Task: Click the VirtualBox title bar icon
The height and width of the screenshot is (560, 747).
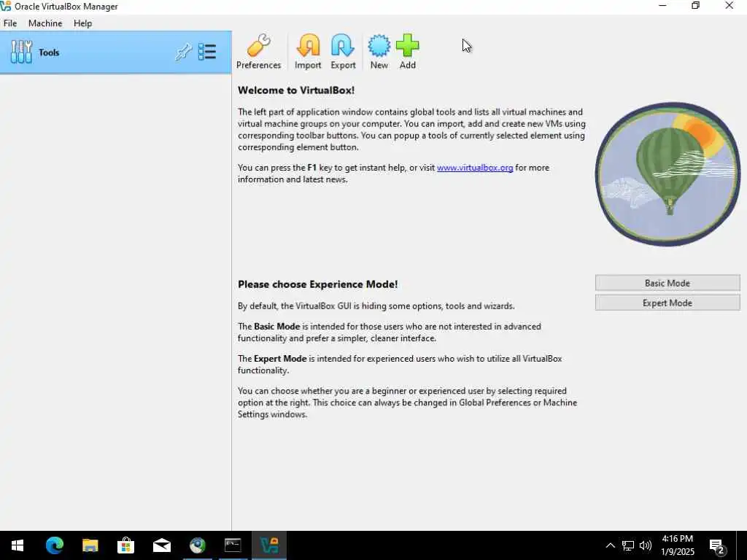Action: [x=6, y=6]
